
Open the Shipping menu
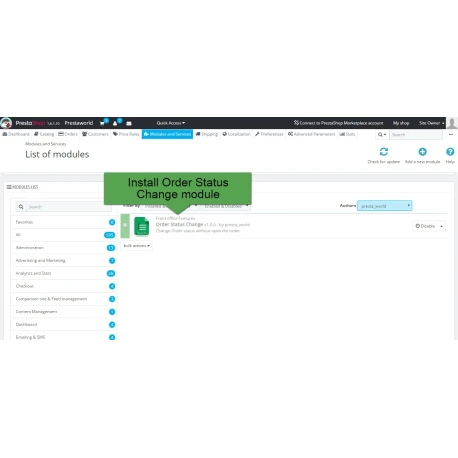coord(207,134)
